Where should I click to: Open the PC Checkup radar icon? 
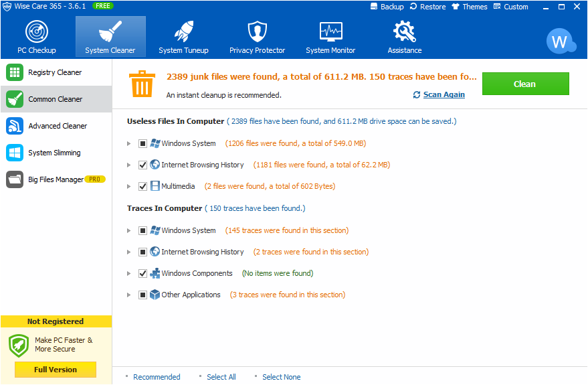tap(36, 31)
